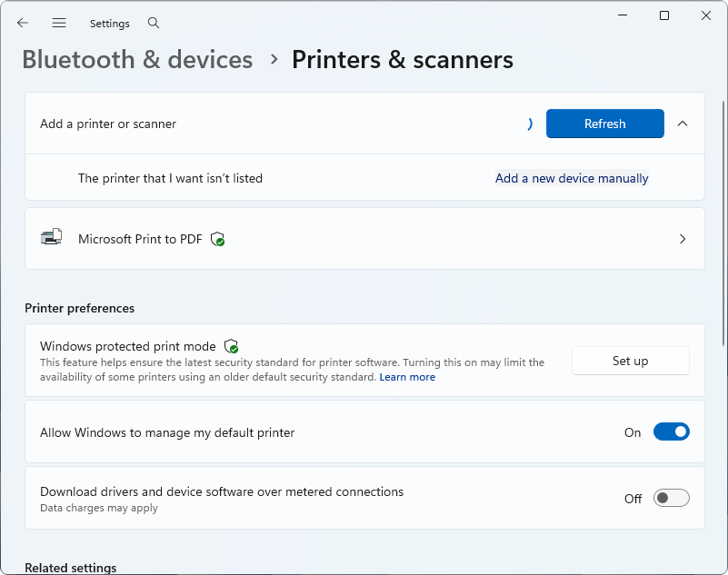Open Microsoft Print to PDF details chevron
This screenshot has height=575, width=728.
point(683,239)
